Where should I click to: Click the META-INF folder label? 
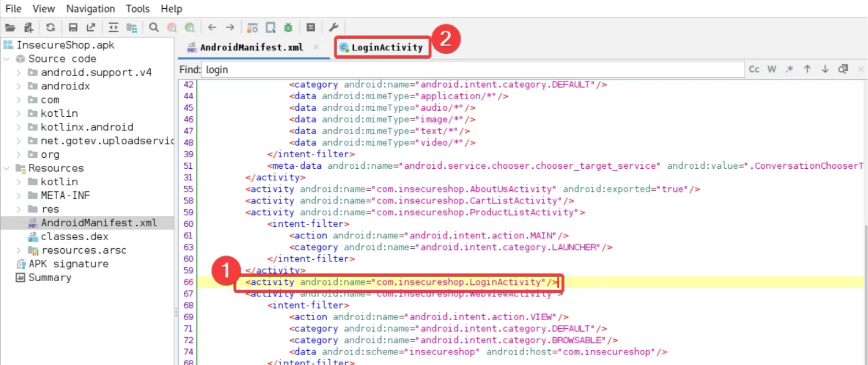point(65,196)
